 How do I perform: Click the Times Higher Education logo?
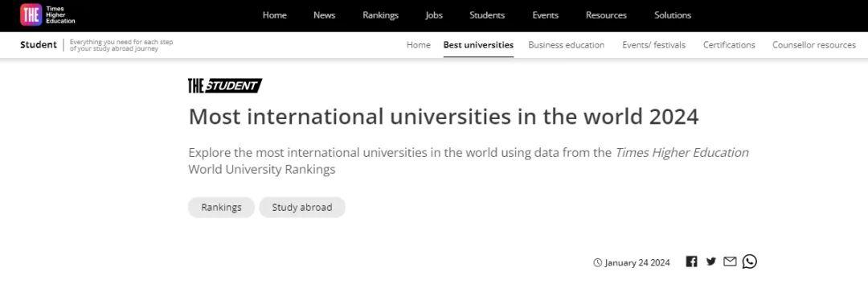47,15
